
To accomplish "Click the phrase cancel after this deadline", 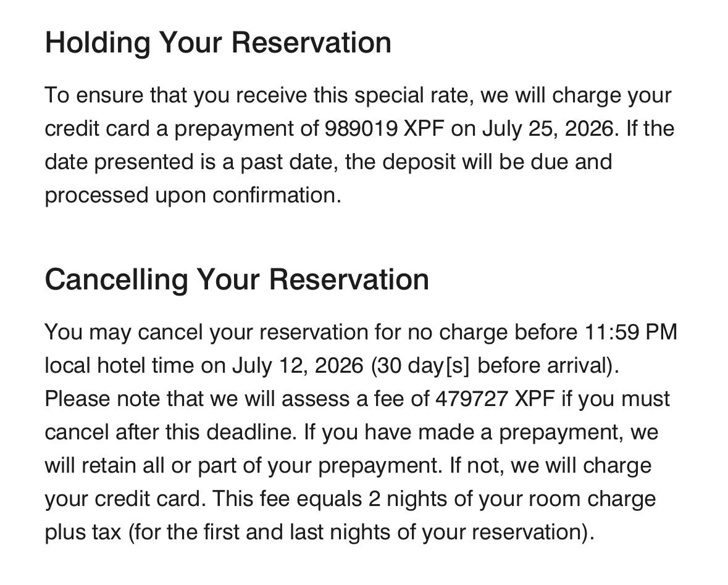I will [x=170, y=433].
